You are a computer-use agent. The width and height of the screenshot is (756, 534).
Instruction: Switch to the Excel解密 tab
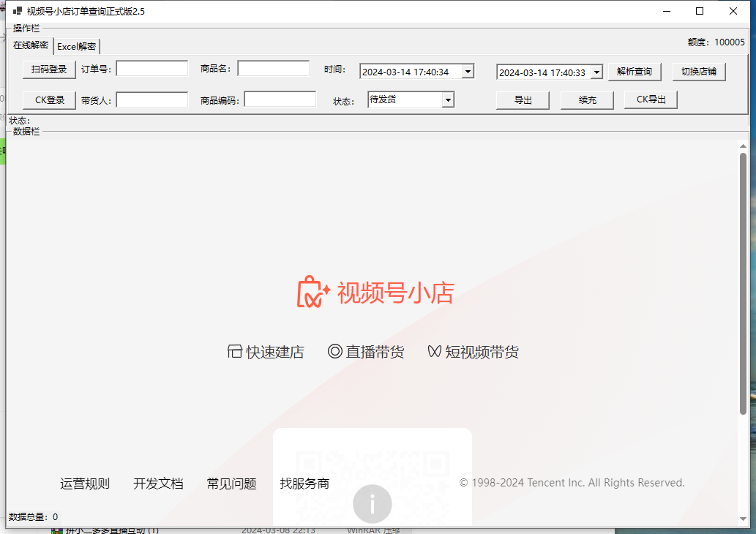pos(76,46)
